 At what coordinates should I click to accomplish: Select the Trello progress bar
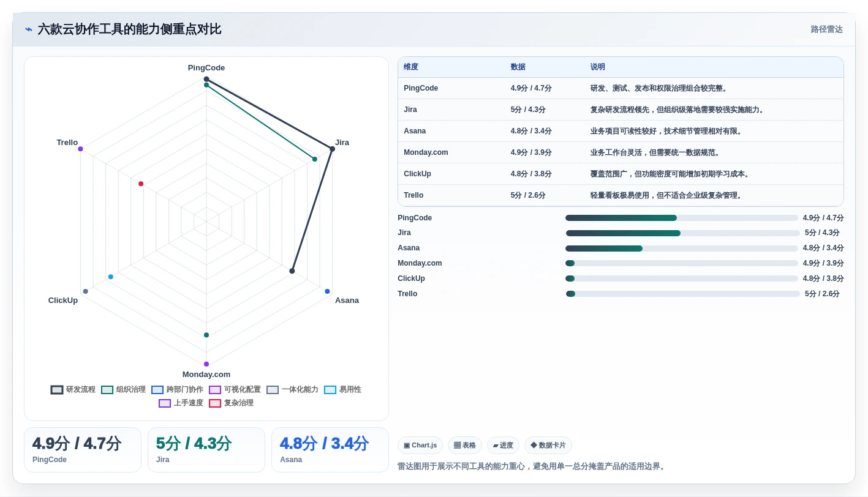pos(682,294)
